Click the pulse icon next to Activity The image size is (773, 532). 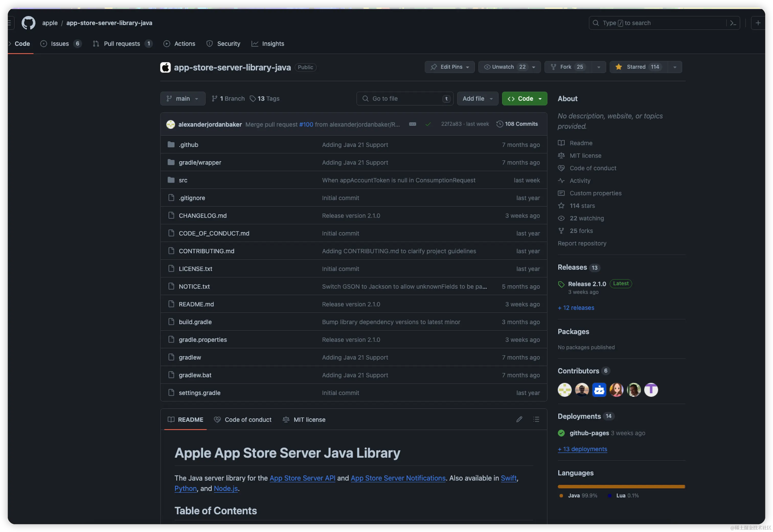pyautogui.click(x=561, y=181)
